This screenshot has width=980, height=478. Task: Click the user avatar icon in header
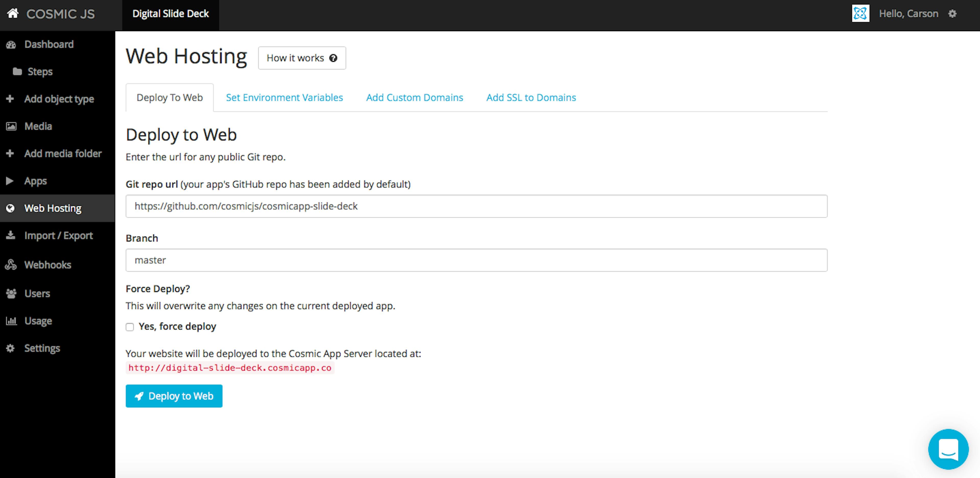click(x=860, y=14)
